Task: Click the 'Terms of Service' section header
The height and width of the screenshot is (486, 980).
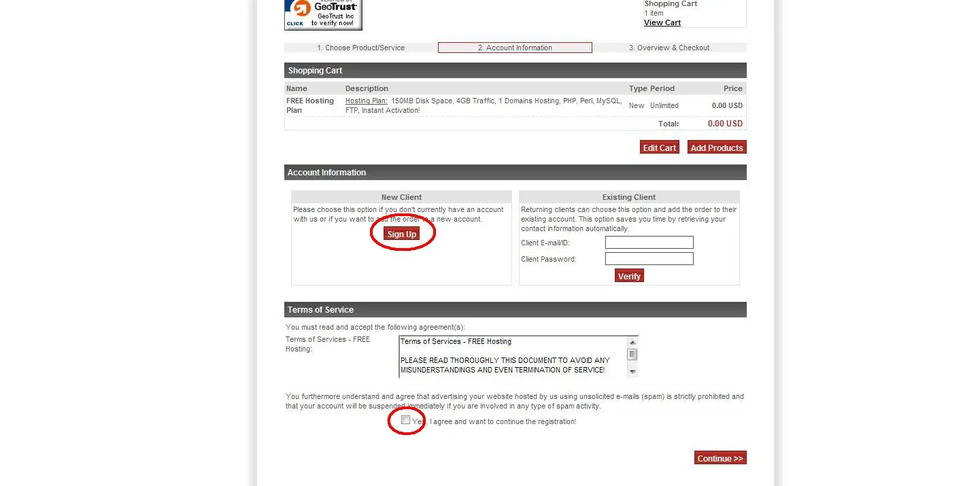Action: [516, 310]
